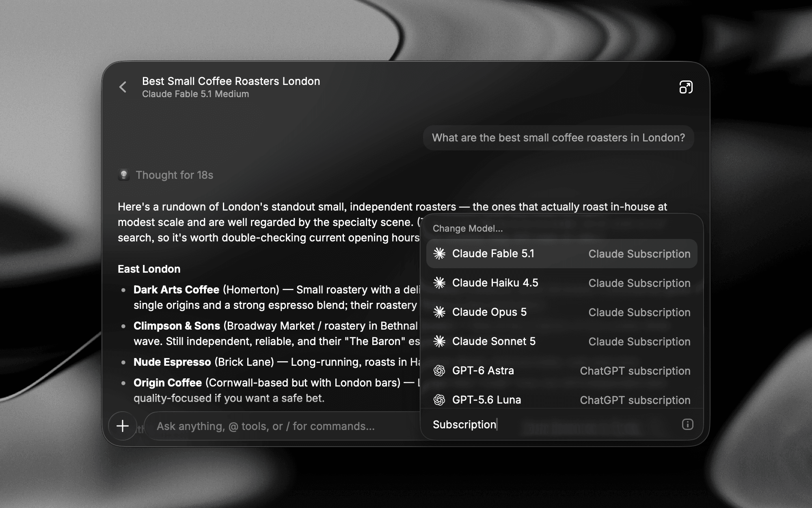Click the Ask anything message input

tap(282, 426)
